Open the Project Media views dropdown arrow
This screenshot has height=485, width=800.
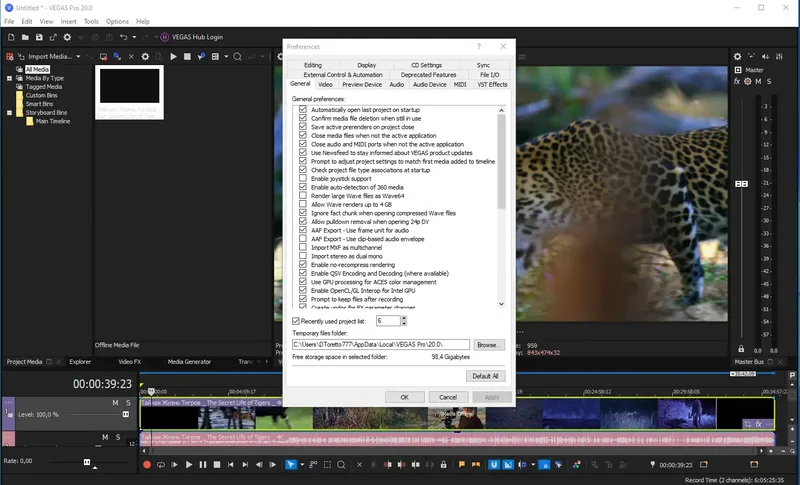226,57
